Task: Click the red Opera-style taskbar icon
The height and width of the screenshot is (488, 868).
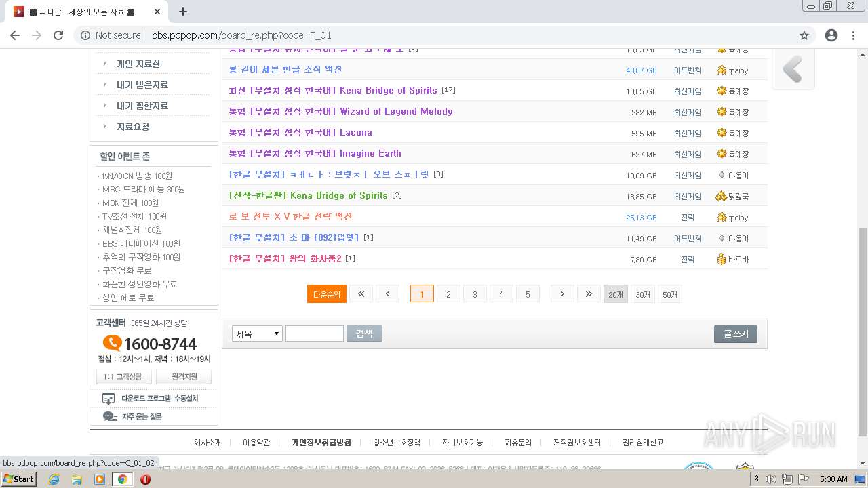Action: (145, 479)
